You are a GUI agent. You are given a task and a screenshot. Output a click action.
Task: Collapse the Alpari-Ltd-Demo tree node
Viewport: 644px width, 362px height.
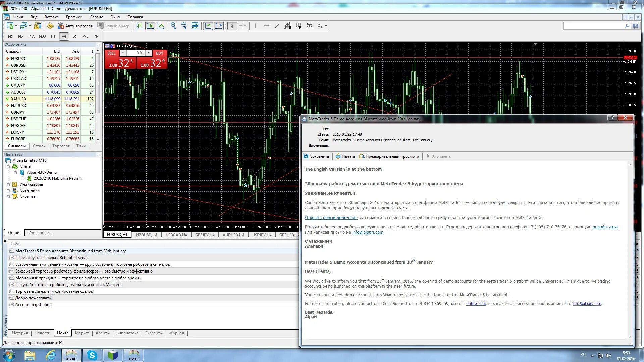pos(15,172)
